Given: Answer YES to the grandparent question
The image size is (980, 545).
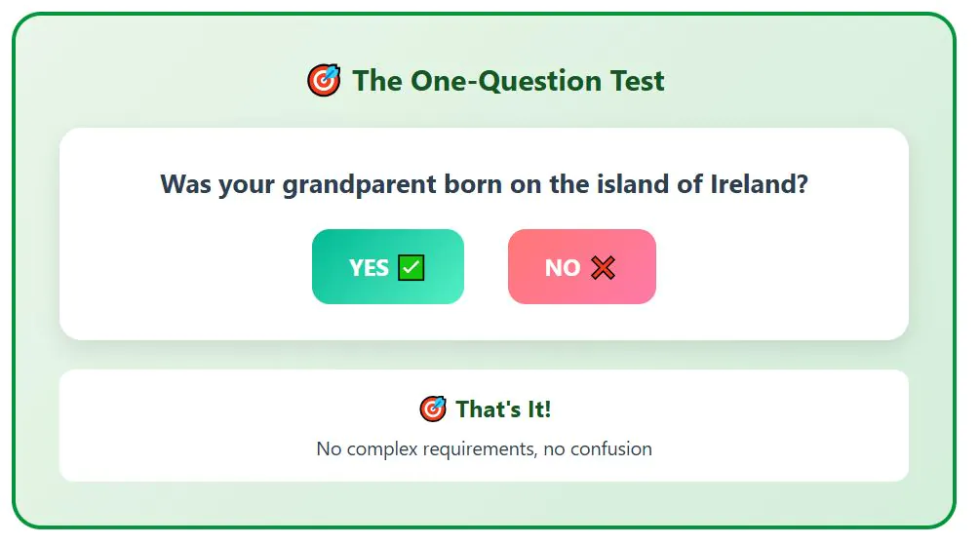Looking at the screenshot, I should pos(387,267).
